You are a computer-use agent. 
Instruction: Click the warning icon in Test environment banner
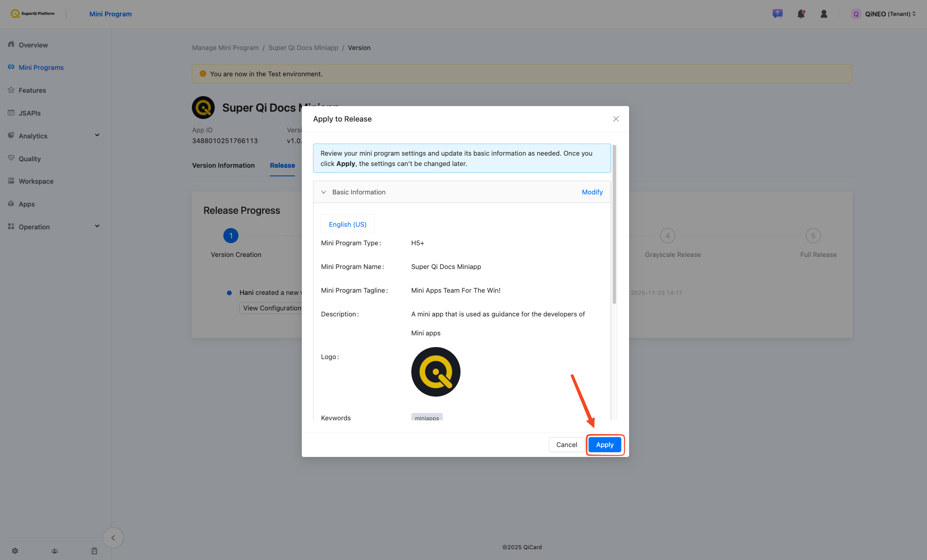203,74
